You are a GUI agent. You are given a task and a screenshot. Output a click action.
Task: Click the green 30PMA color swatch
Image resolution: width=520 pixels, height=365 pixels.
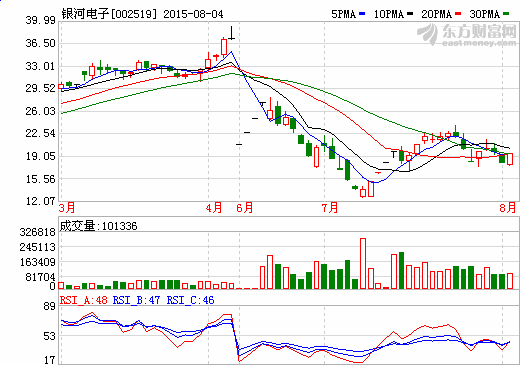pyautogui.click(x=506, y=14)
